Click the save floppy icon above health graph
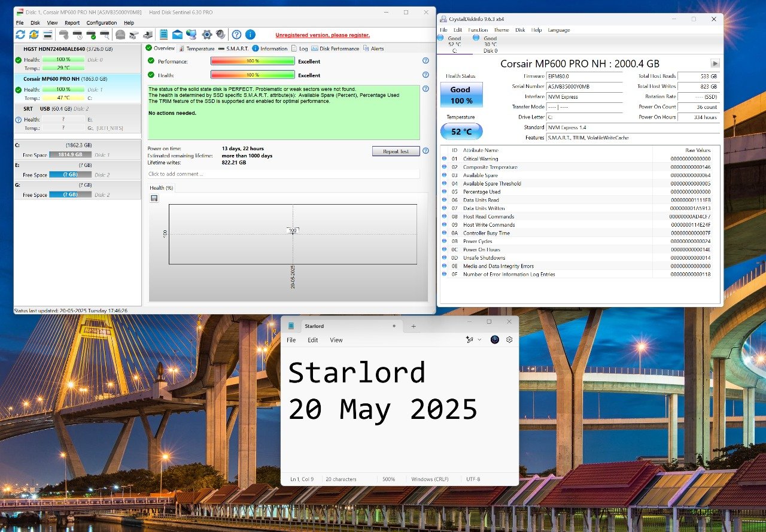 [154, 198]
